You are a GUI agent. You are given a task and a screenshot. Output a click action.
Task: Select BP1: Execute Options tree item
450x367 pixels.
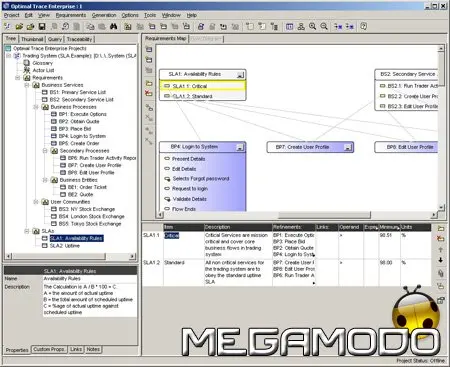tap(83, 114)
